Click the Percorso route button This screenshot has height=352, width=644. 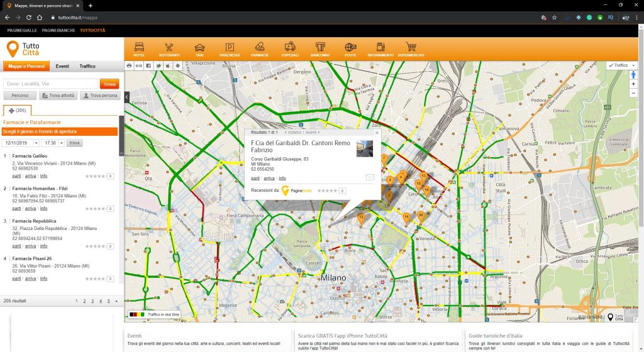(x=19, y=96)
